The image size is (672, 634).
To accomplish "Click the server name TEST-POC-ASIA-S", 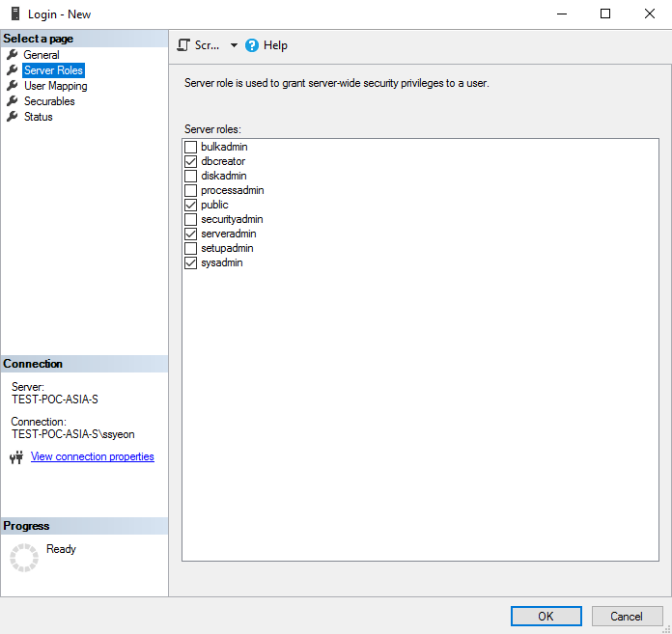I will (55, 400).
